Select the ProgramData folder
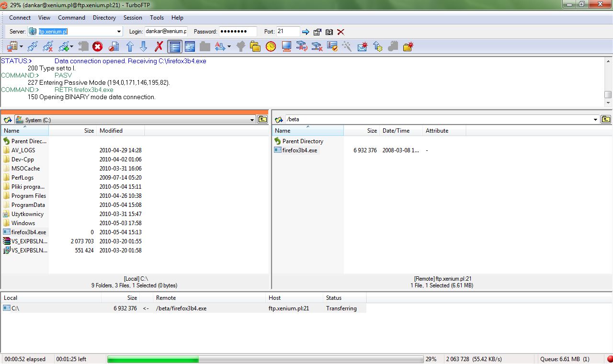613x364 pixels. (x=28, y=205)
